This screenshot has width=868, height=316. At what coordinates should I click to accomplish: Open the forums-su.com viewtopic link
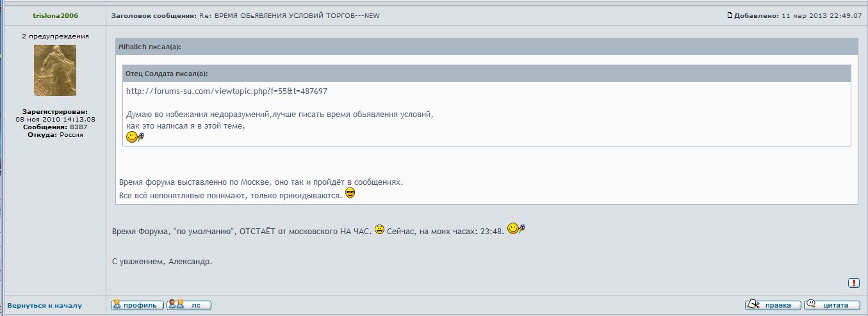(227, 91)
